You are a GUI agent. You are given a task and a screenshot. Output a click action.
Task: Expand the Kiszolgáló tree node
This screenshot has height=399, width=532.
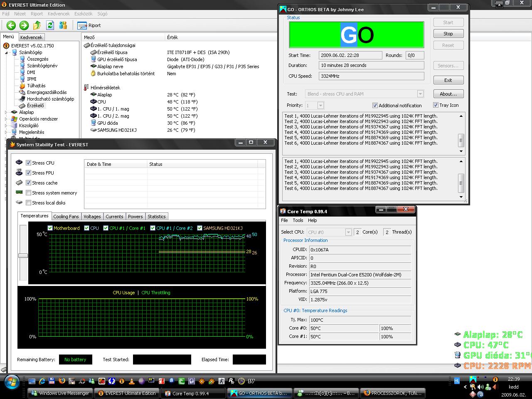click(7, 126)
